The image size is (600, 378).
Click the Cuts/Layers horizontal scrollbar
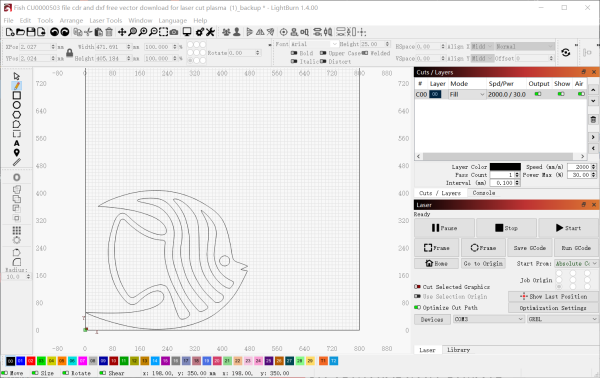[501, 156]
